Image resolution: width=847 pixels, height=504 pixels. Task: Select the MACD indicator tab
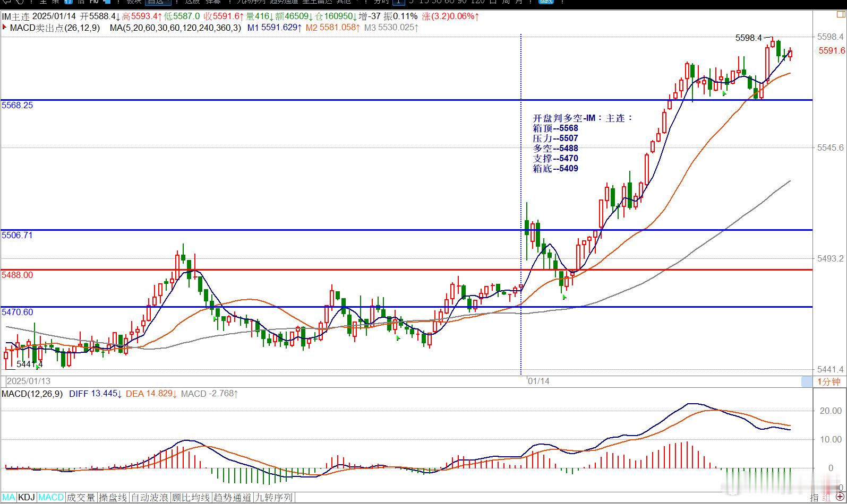point(51,498)
